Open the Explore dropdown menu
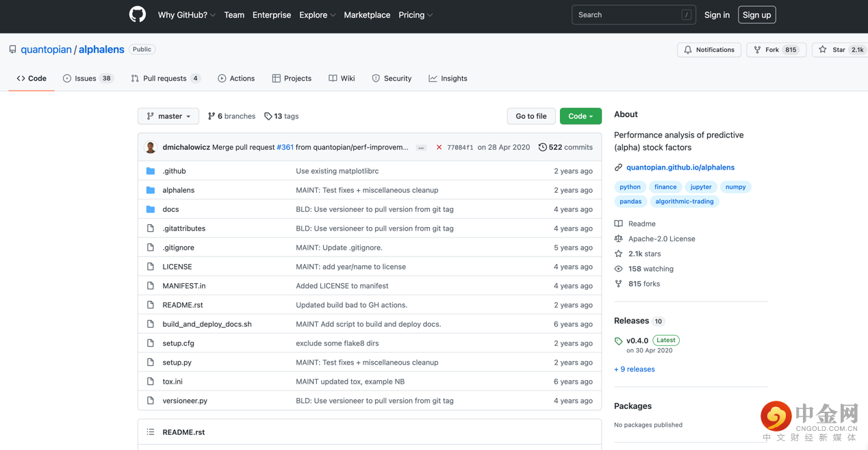Screen dimensions: 868x450 [x=318, y=15]
